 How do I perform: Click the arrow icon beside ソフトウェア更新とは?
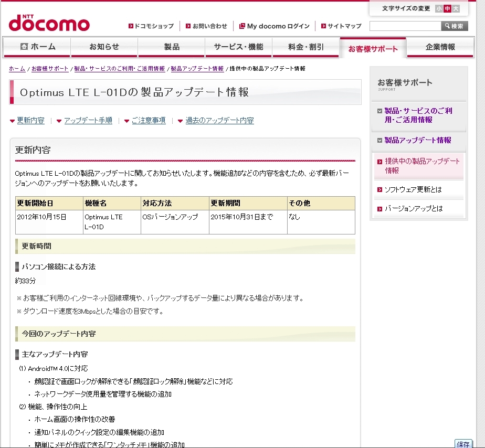379,190
